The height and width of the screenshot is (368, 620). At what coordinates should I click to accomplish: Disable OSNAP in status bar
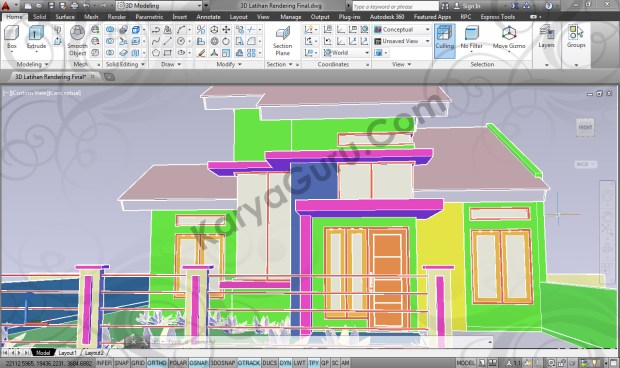point(198,363)
